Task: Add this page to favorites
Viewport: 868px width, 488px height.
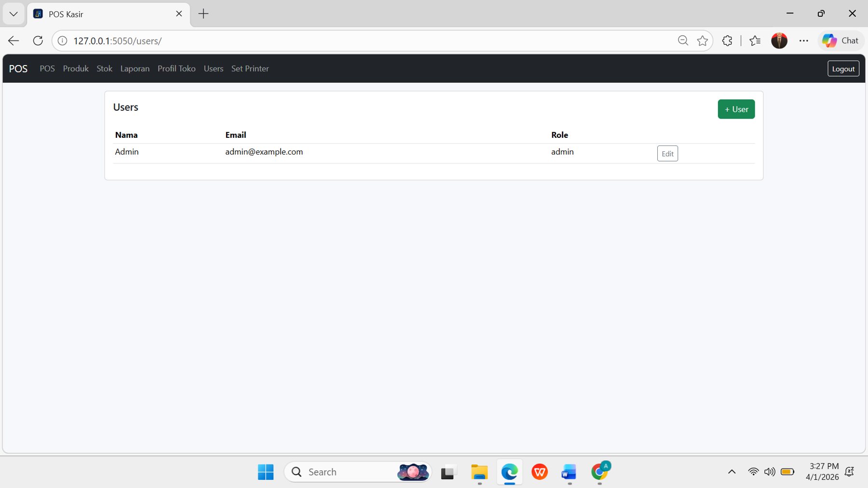Action: pos(703,40)
